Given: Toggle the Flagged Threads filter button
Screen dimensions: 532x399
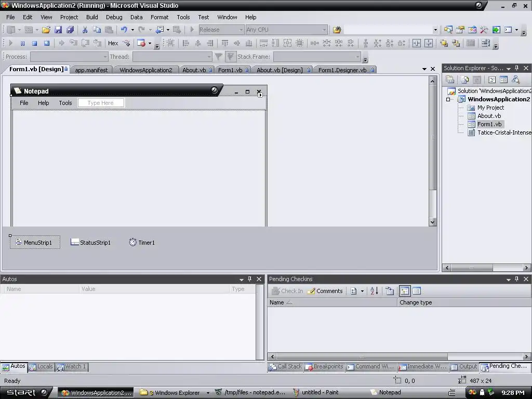Looking at the screenshot, I should click(x=230, y=57).
